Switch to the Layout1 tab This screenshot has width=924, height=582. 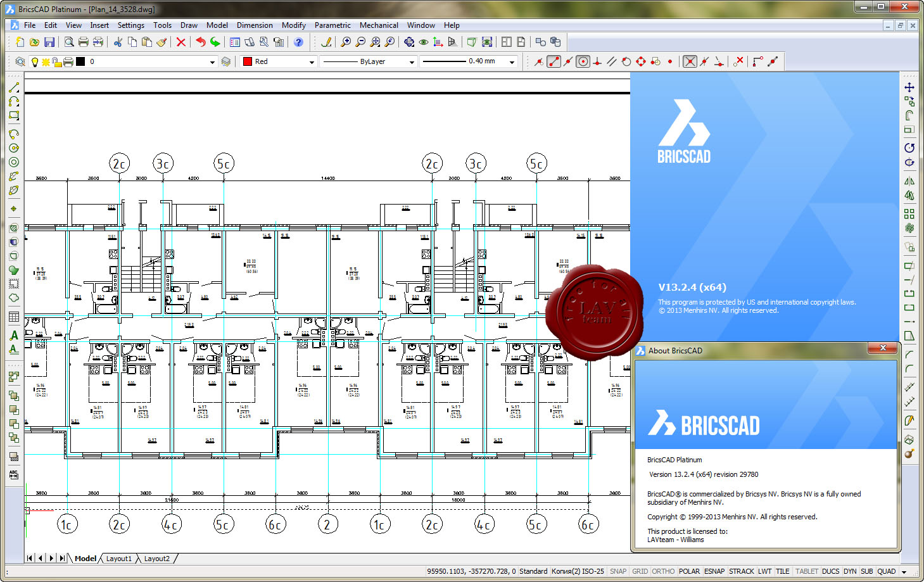point(118,559)
